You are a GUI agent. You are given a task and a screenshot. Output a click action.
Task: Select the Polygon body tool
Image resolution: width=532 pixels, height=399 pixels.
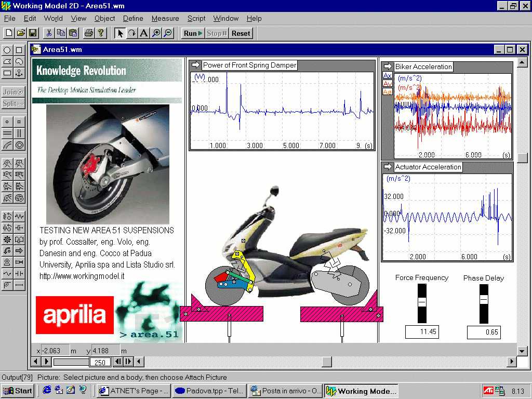tap(7, 61)
